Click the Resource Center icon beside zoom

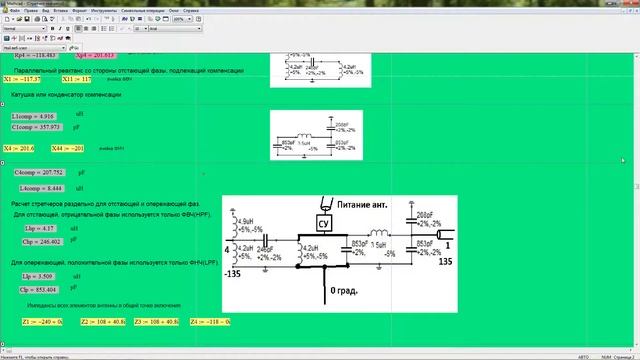click(199, 19)
